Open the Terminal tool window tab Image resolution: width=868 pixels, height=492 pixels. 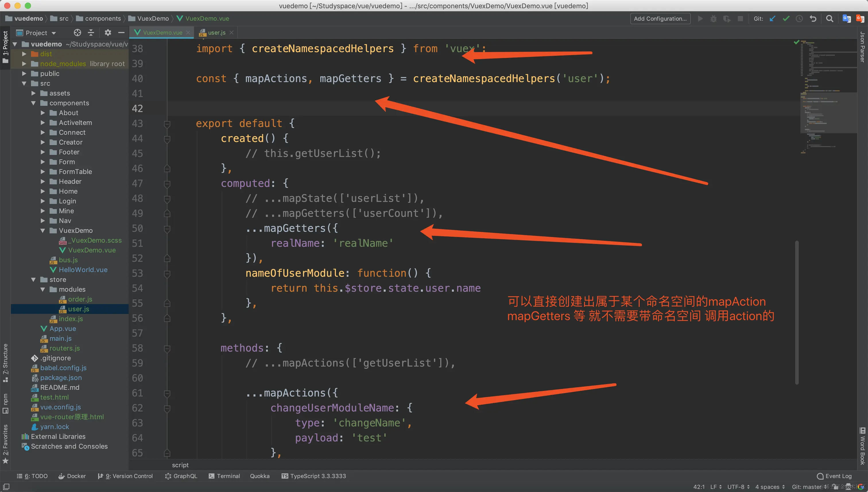click(x=224, y=476)
